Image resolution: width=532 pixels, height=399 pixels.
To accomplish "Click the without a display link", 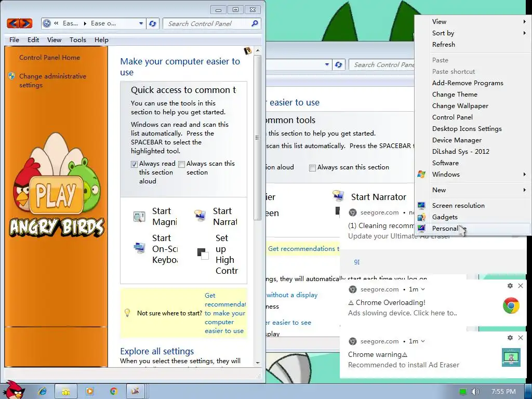I will coord(292,295).
